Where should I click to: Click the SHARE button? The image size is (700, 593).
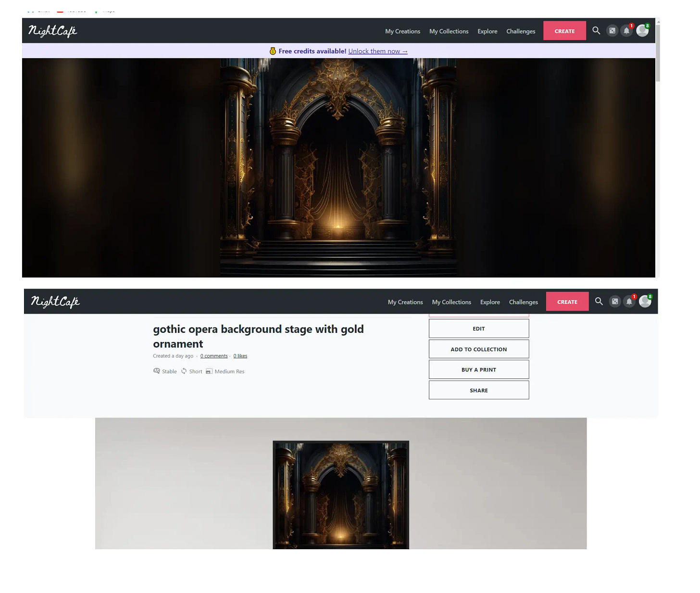click(x=479, y=390)
